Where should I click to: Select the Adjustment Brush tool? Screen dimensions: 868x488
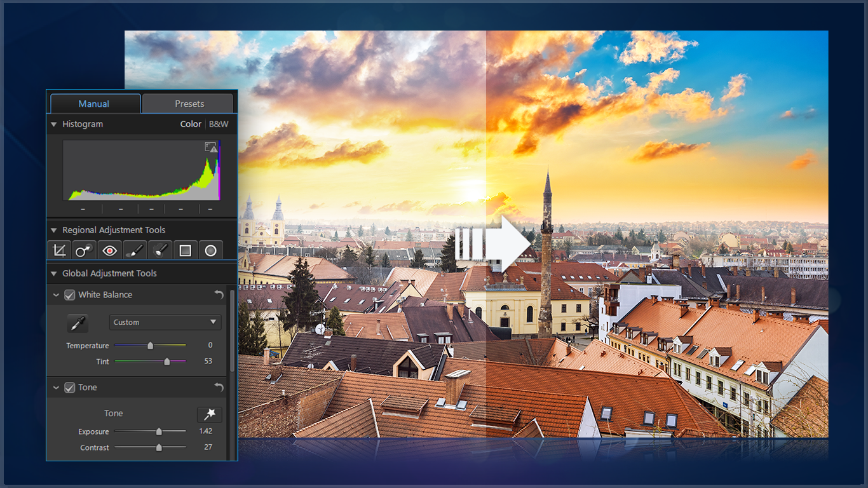(135, 250)
